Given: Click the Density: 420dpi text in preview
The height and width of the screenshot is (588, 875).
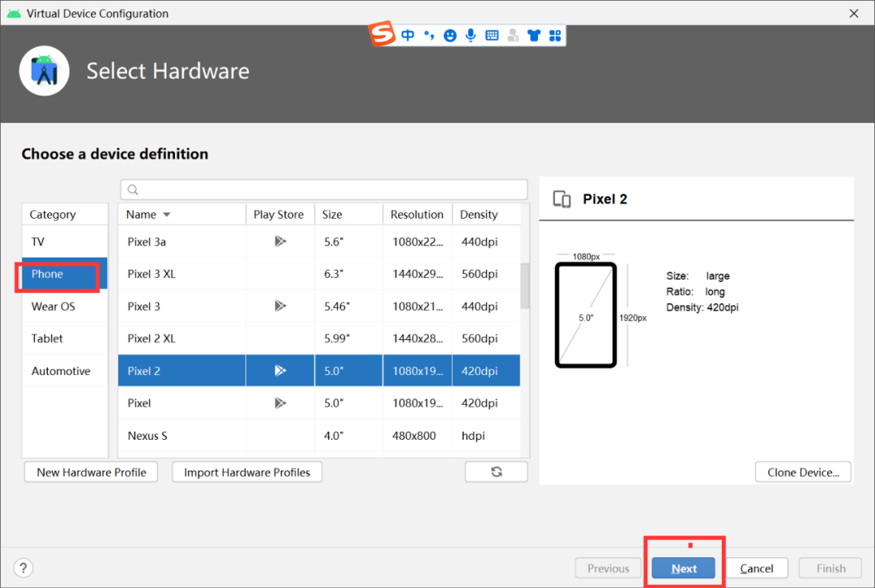Looking at the screenshot, I should point(702,308).
